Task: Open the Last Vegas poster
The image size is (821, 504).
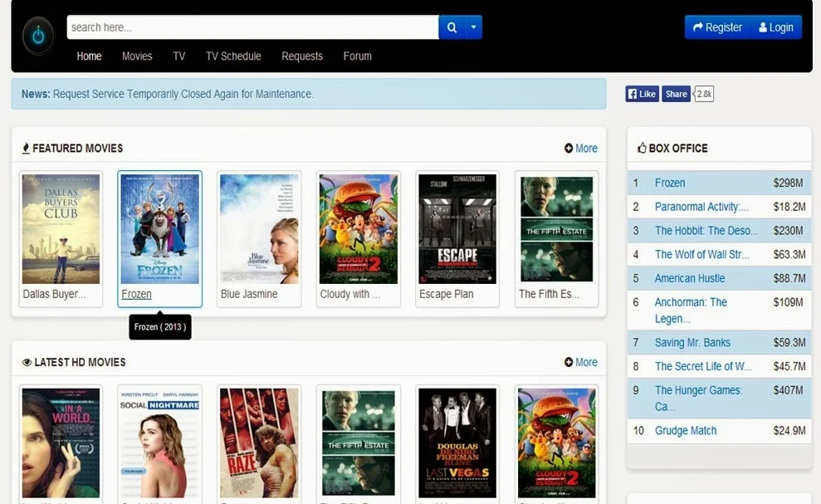Action: pos(457,443)
